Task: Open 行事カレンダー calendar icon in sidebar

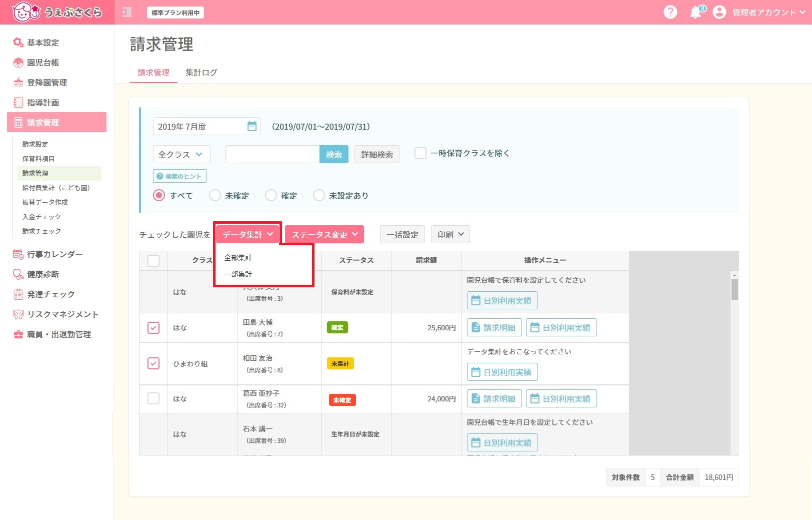Action: coord(18,254)
